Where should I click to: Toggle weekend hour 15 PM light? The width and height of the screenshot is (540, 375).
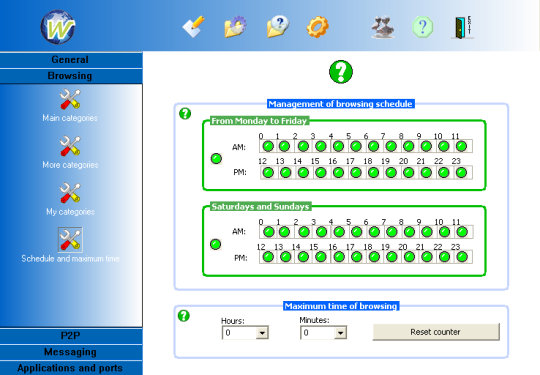(321, 257)
